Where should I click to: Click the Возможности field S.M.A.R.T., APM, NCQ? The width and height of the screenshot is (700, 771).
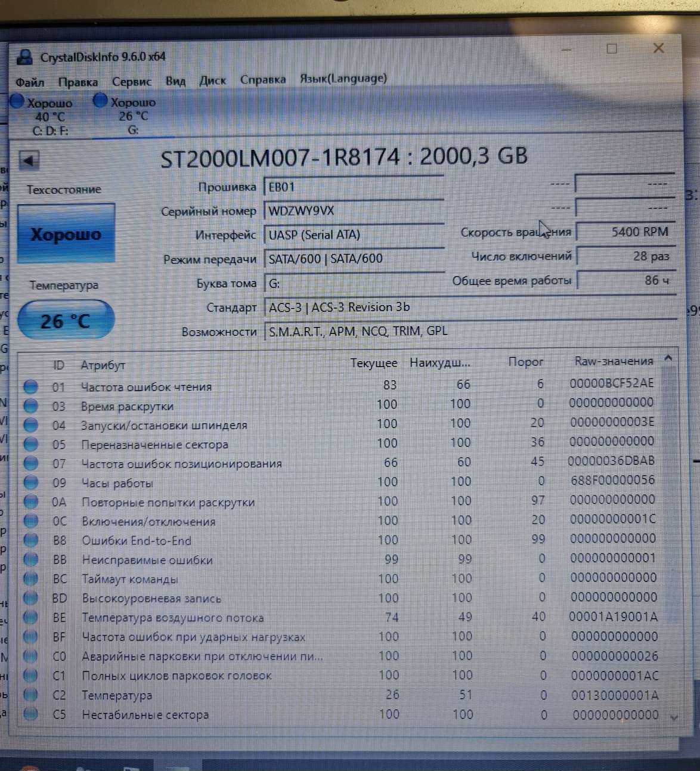tap(470, 331)
